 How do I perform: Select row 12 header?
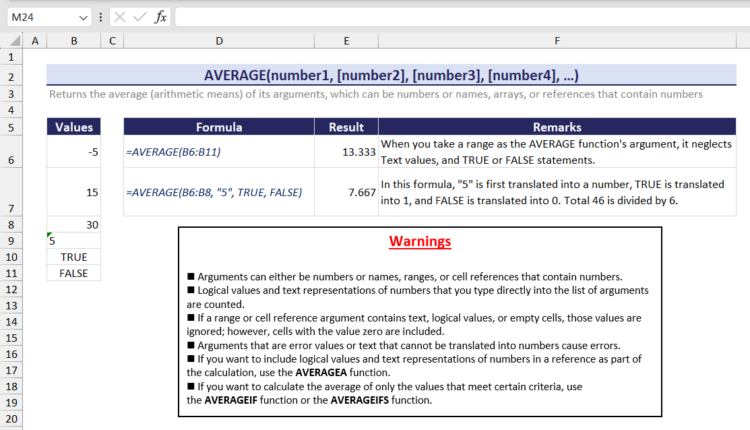pyautogui.click(x=11, y=289)
